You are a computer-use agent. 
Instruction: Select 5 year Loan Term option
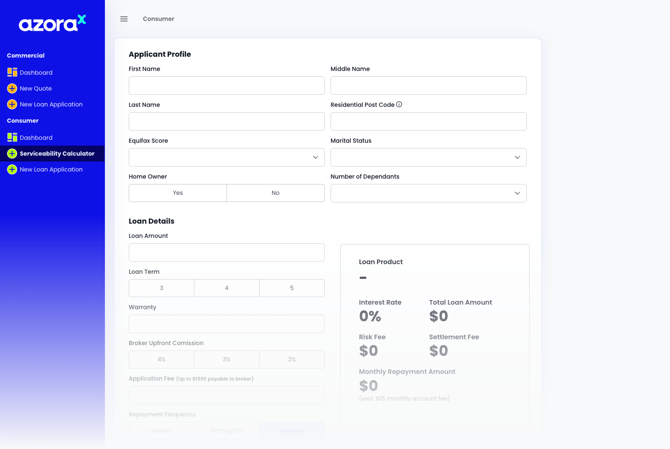(x=292, y=288)
